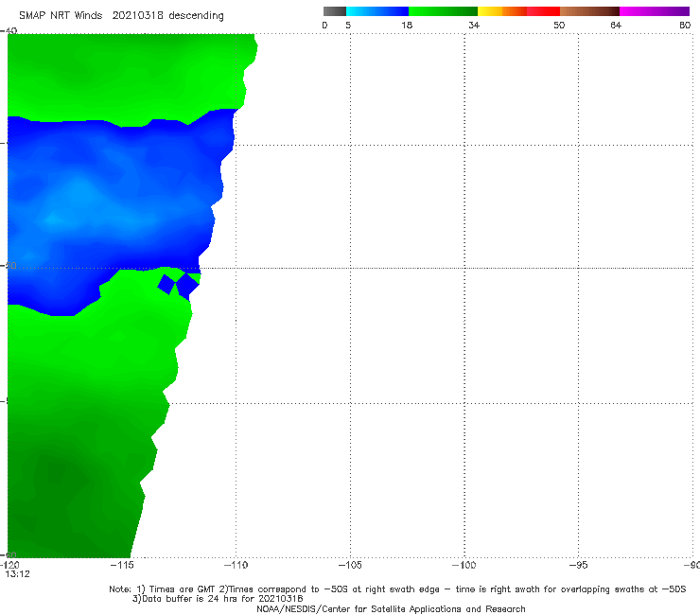The width and height of the screenshot is (700, 615).
Task: Click the longitude label '-105'
Action: [x=350, y=565]
